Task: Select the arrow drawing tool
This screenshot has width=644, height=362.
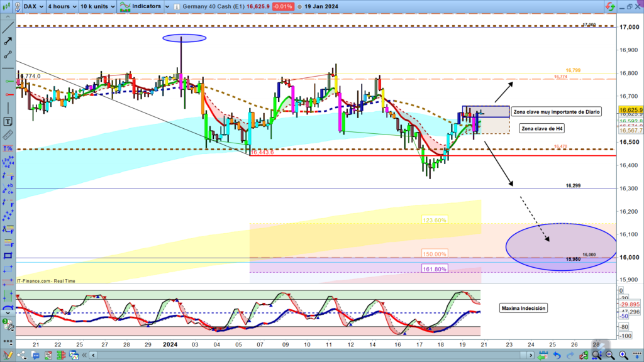Action: (x=8, y=41)
